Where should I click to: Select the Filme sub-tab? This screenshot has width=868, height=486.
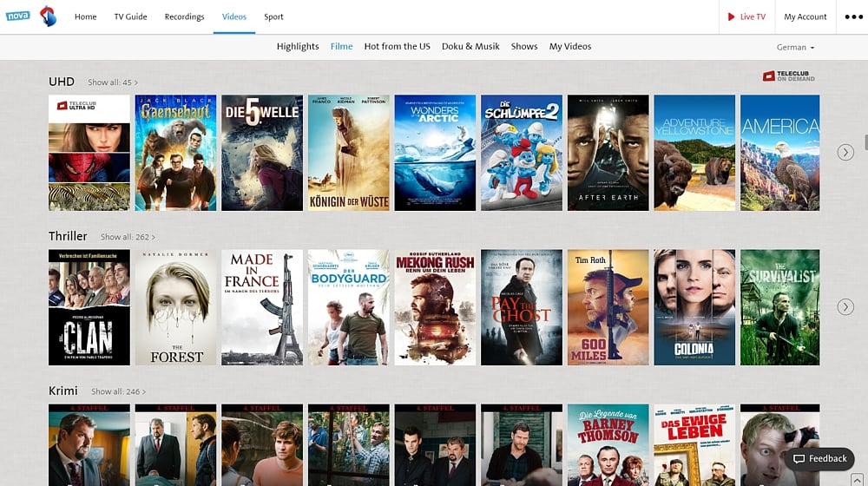pos(341,47)
